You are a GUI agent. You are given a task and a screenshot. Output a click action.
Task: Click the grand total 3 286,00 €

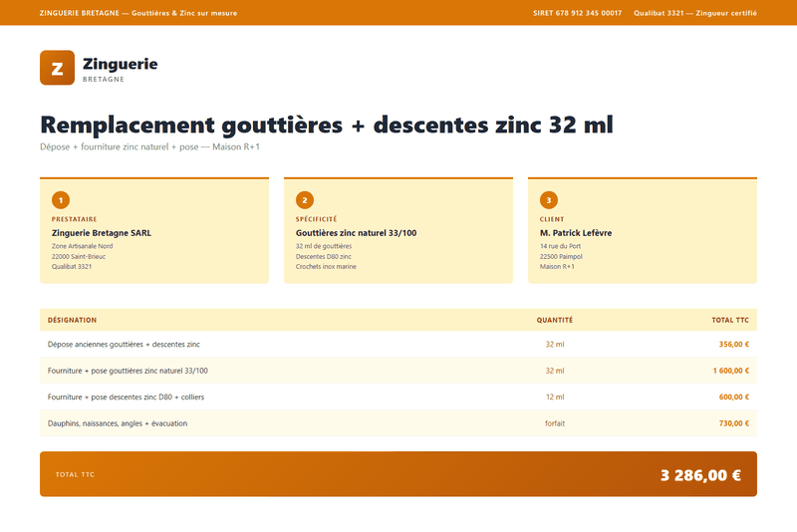tap(700, 475)
